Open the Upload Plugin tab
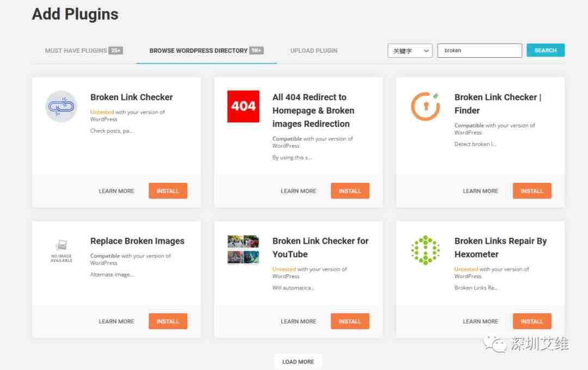Image resolution: width=588 pixels, height=370 pixels. tap(314, 51)
